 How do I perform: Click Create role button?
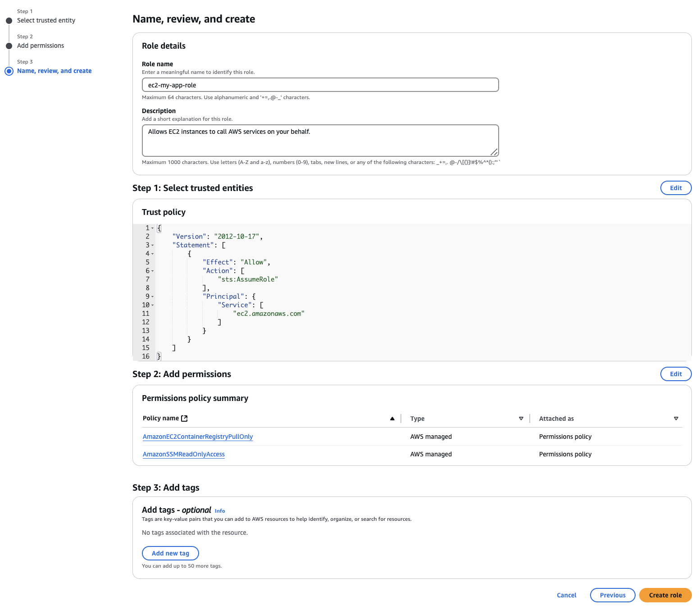665,595
